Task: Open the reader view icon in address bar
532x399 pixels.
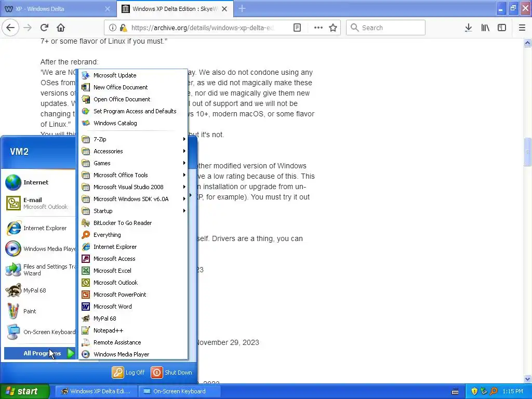Action: 297,28
